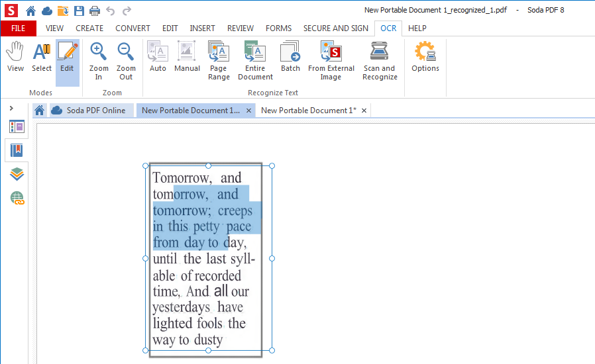Viewport: 595px width, 364px height.
Task: Click the home tab icon in document bar
Action: click(40, 111)
